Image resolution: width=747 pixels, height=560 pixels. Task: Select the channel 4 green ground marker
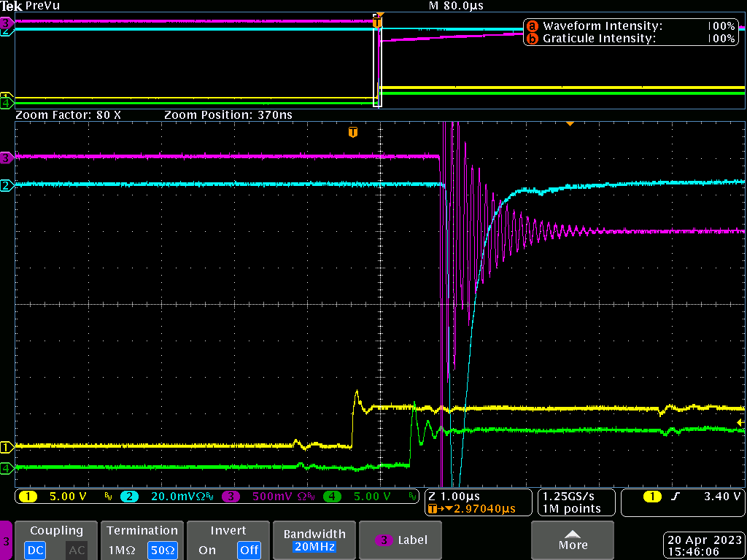(7, 468)
